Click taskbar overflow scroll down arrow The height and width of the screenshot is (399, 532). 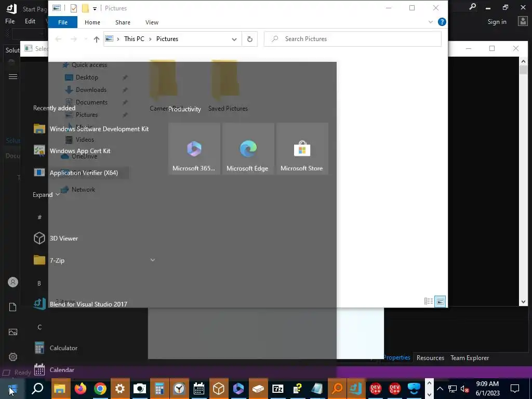429,394
